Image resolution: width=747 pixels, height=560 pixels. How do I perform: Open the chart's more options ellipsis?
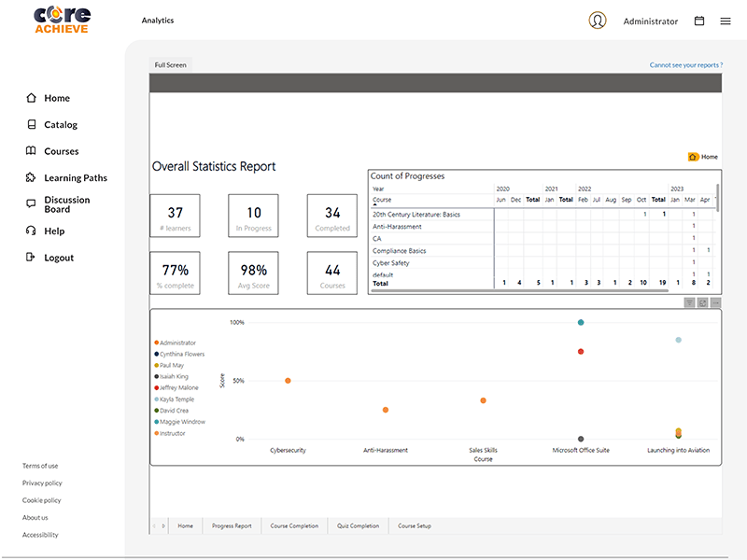pyautogui.click(x=715, y=302)
